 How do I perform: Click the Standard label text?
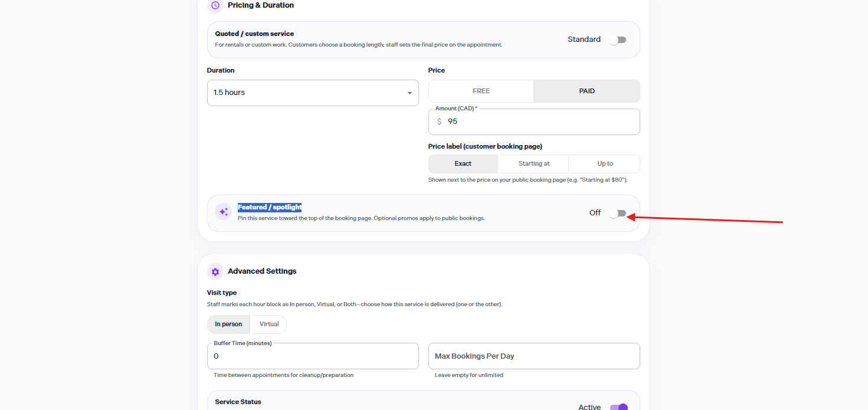(x=584, y=40)
